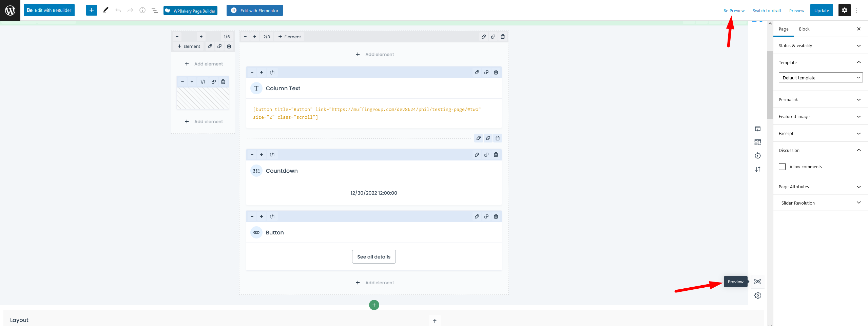Viewport: 868px width, 326px height.
Task: Click the button shortcode text
Action: (367, 113)
